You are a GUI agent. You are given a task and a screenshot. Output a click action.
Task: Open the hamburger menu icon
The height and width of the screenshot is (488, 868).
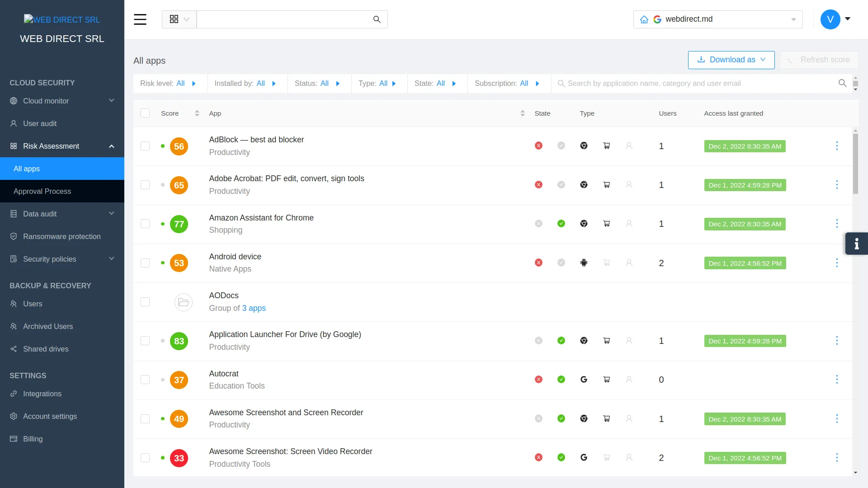coord(140,19)
